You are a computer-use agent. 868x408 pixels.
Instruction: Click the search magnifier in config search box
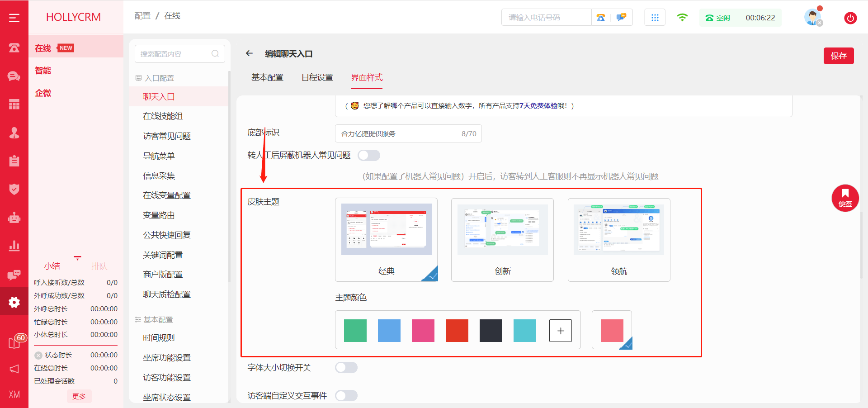click(x=215, y=54)
